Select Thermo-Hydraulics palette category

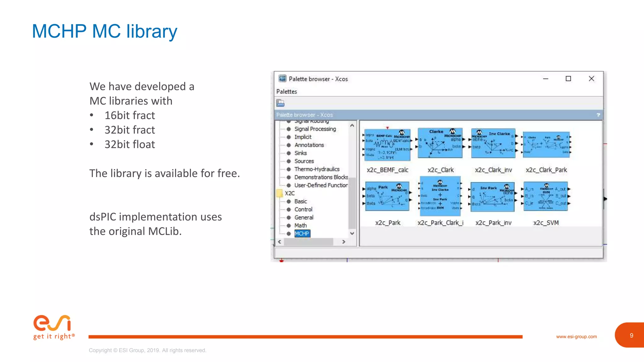(317, 169)
